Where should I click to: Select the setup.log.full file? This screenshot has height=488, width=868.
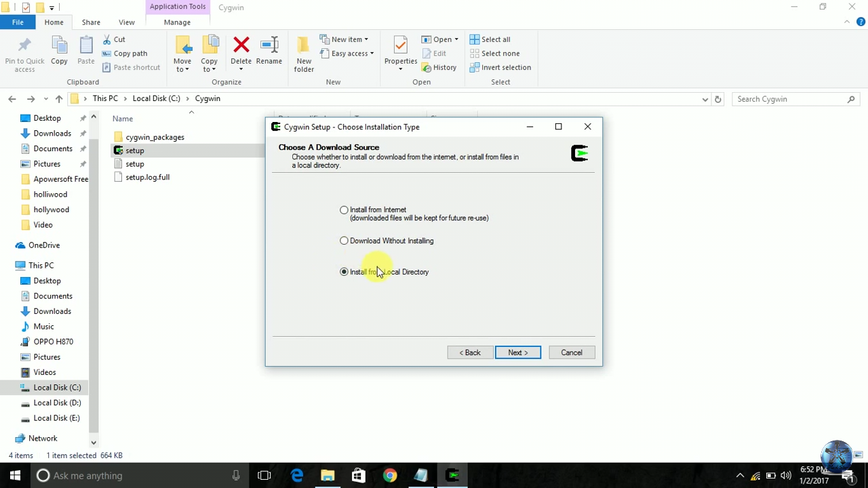coord(147,177)
